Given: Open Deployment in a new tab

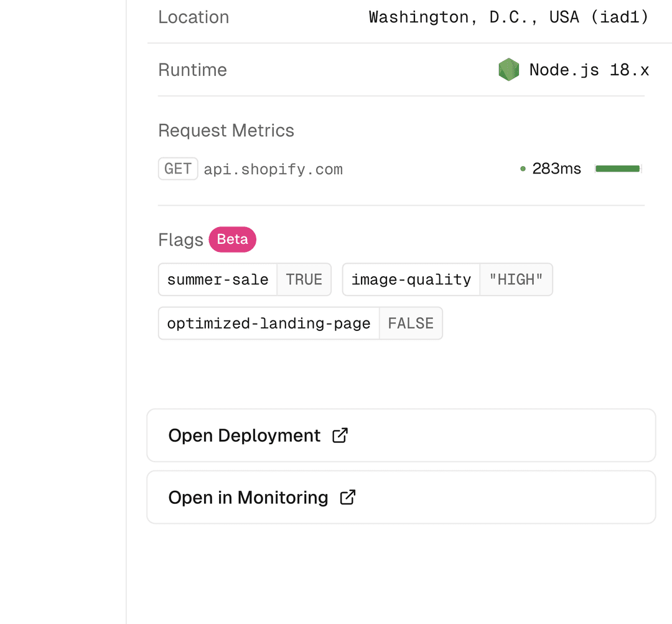Looking at the screenshot, I should tap(401, 435).
